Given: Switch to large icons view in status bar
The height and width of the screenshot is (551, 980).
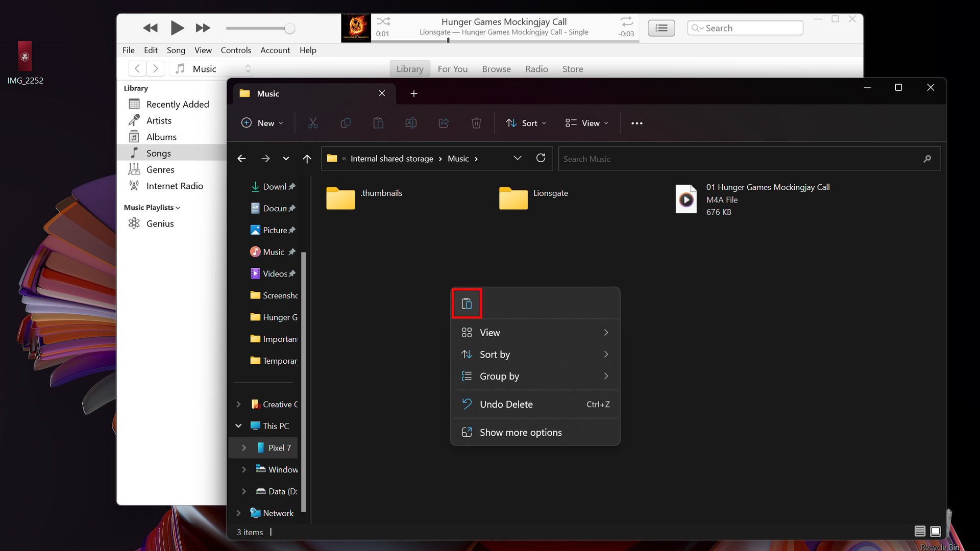Looking at the screenshot, I should point(935,532).
